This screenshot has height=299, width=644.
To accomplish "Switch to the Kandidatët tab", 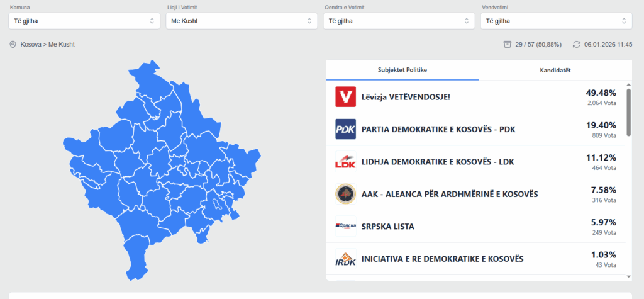I will 555,70.
